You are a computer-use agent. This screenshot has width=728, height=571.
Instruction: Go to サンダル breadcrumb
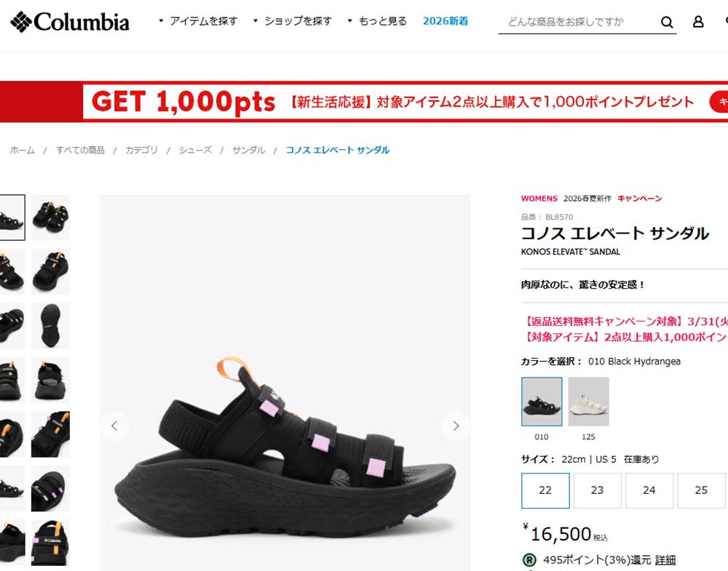[x=248, y=150]
